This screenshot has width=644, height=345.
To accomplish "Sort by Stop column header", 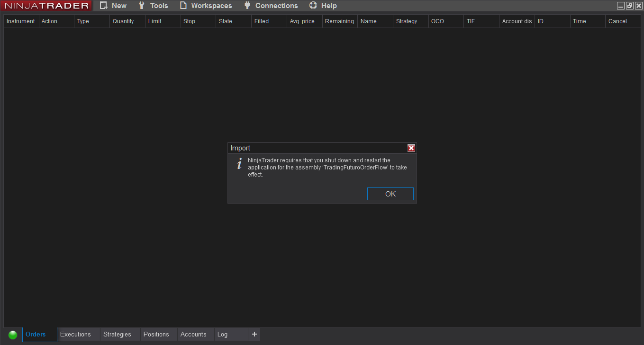I will 198,21.
